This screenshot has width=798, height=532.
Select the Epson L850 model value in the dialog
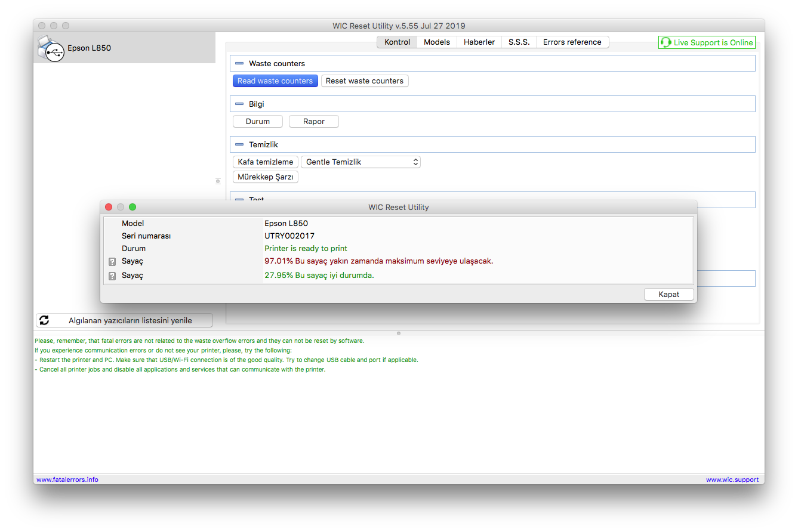[x=286, y=223]
